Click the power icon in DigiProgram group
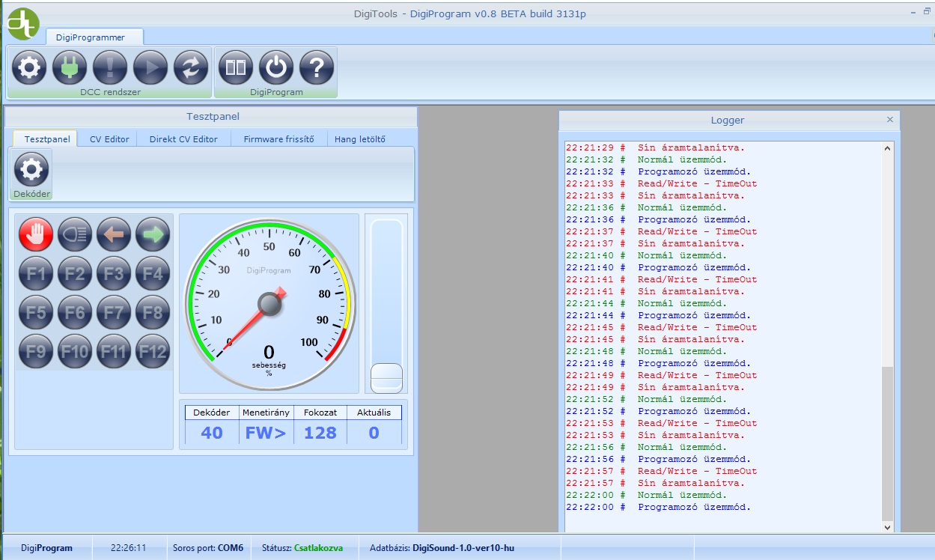Screen dimensions: 935x560 coord(276,68)
